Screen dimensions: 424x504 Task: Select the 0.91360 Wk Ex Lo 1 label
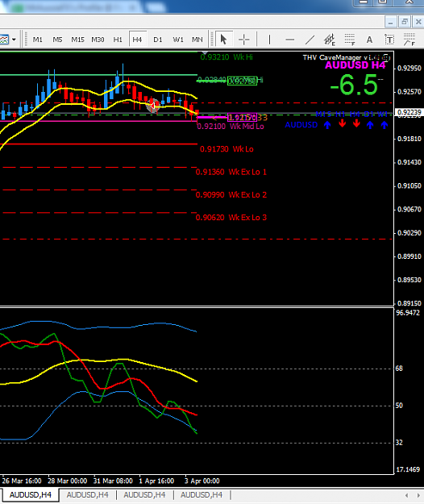[x=231, y=172]
